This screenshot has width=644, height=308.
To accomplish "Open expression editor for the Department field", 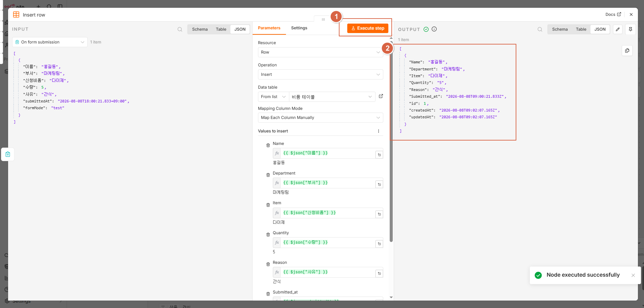I will coord(379,184).
